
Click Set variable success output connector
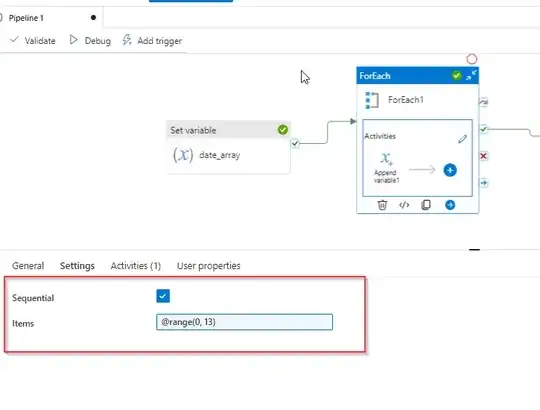click(295, 143)
